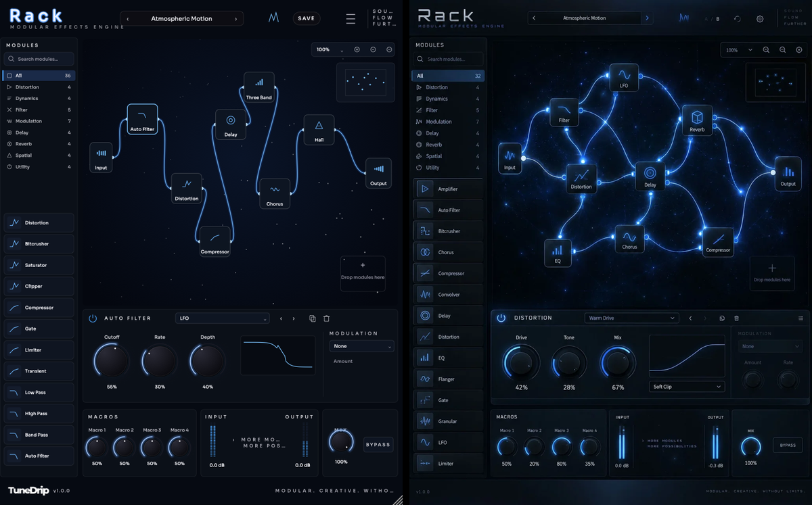Click the blue M logo in left header
The height and width of the screenshot is (505, 812).
[273, 18]
